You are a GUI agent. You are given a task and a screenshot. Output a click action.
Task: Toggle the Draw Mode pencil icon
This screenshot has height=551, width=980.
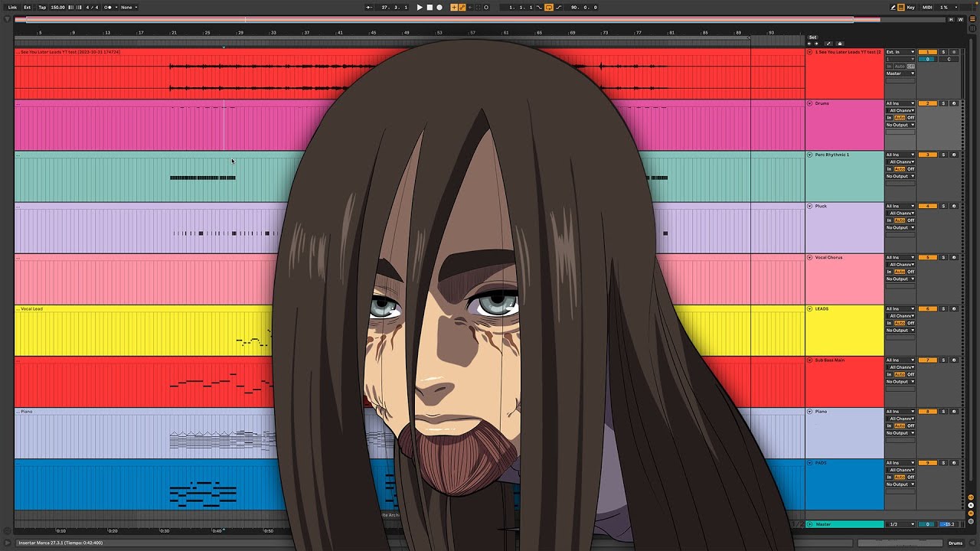click(x=893, y=7)
